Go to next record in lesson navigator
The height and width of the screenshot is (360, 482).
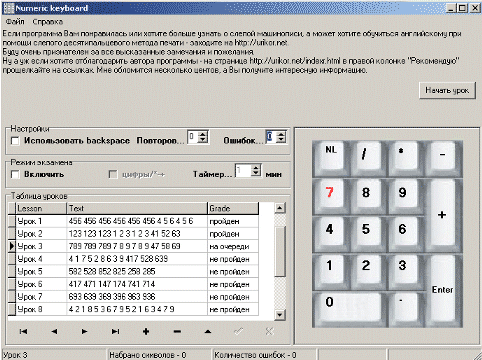(x=85, y=331)
